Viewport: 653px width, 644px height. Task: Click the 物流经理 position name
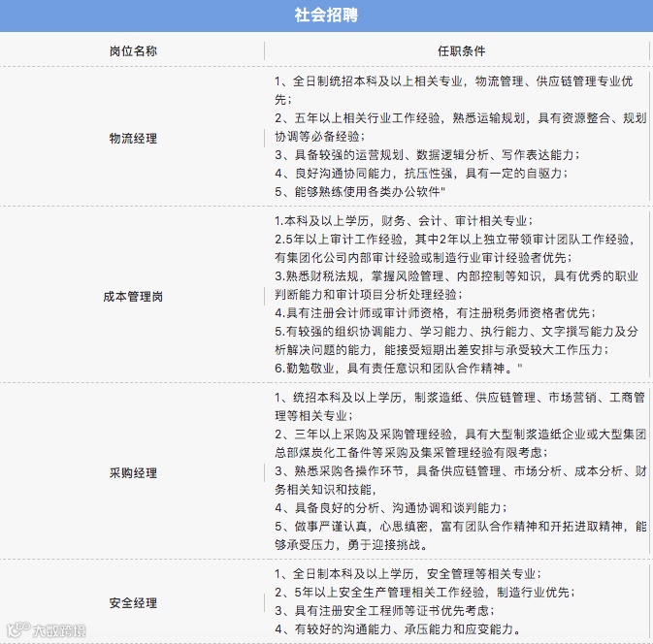pyautogui.click(x=133, y=139)
